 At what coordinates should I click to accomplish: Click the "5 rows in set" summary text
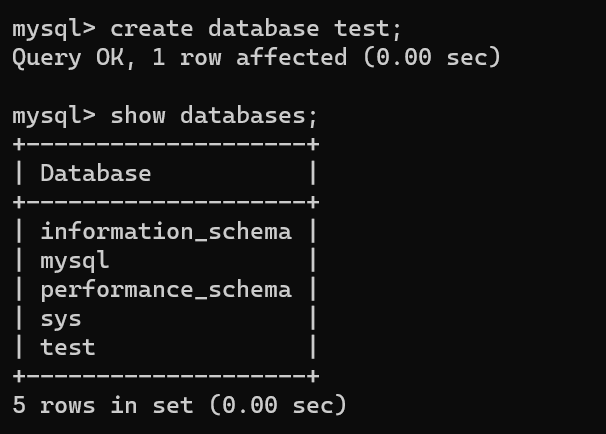pyautogui.click(x=103, y=405)
